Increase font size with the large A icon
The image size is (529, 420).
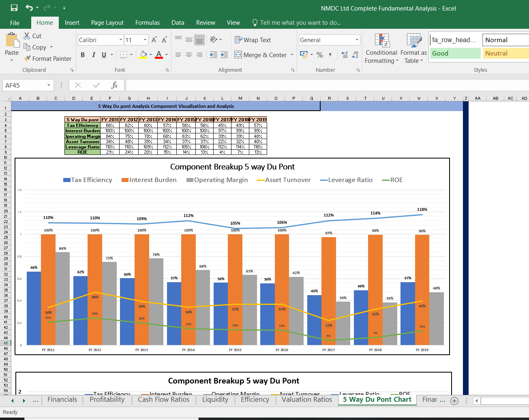click(x=154, y=40)
